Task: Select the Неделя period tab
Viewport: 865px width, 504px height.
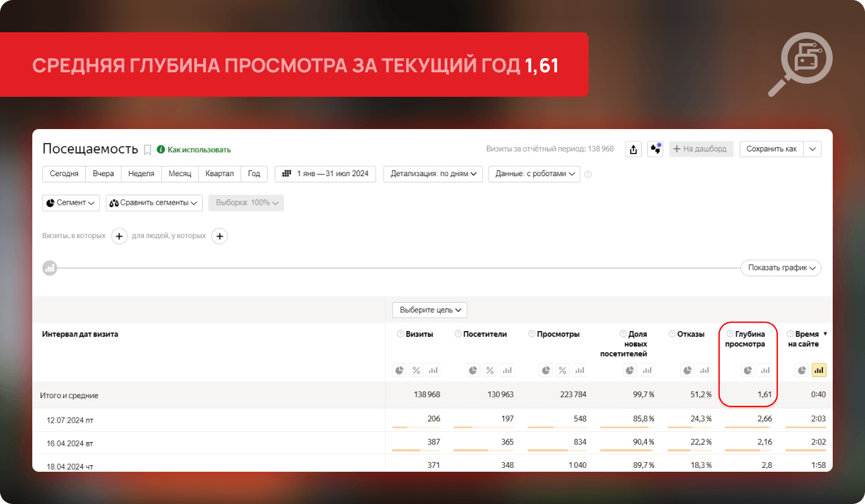Action: click(x=141, y=174)
